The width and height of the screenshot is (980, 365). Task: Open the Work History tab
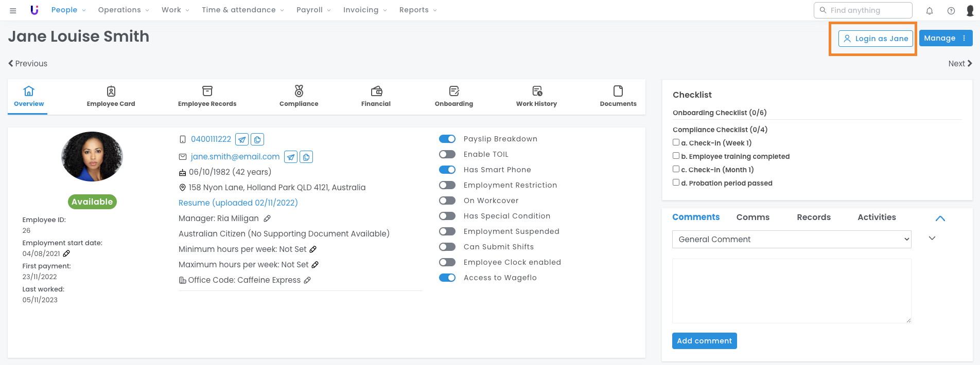[536, 96]
